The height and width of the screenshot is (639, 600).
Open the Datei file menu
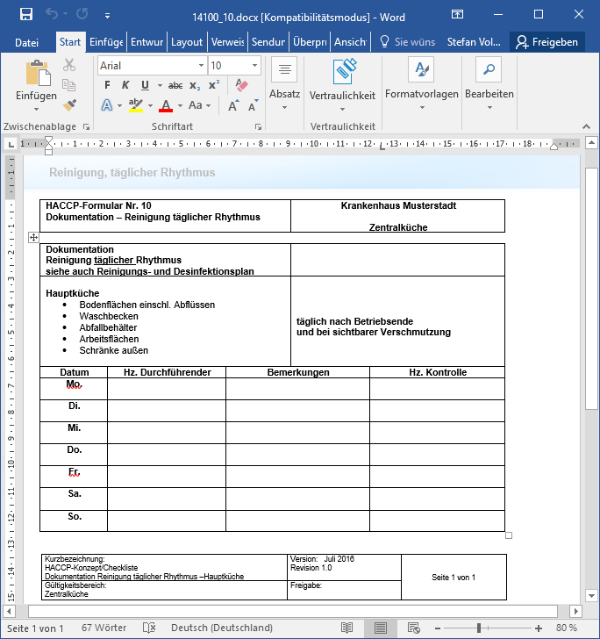[27, 42]
